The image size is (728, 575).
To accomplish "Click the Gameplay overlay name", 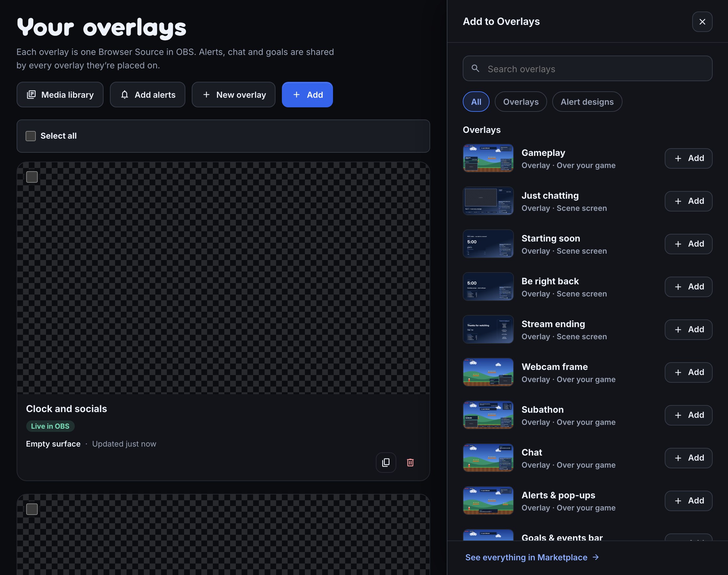I will tap(543, 153).
